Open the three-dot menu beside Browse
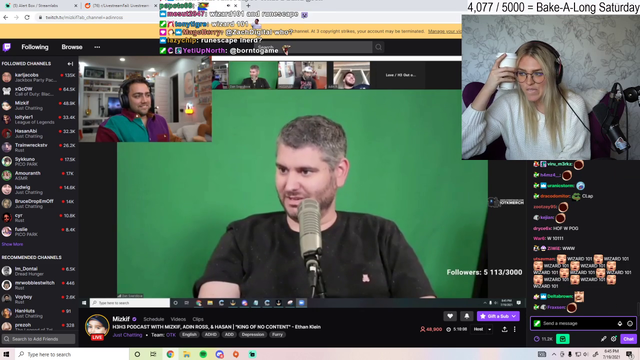 coord(97,47)
